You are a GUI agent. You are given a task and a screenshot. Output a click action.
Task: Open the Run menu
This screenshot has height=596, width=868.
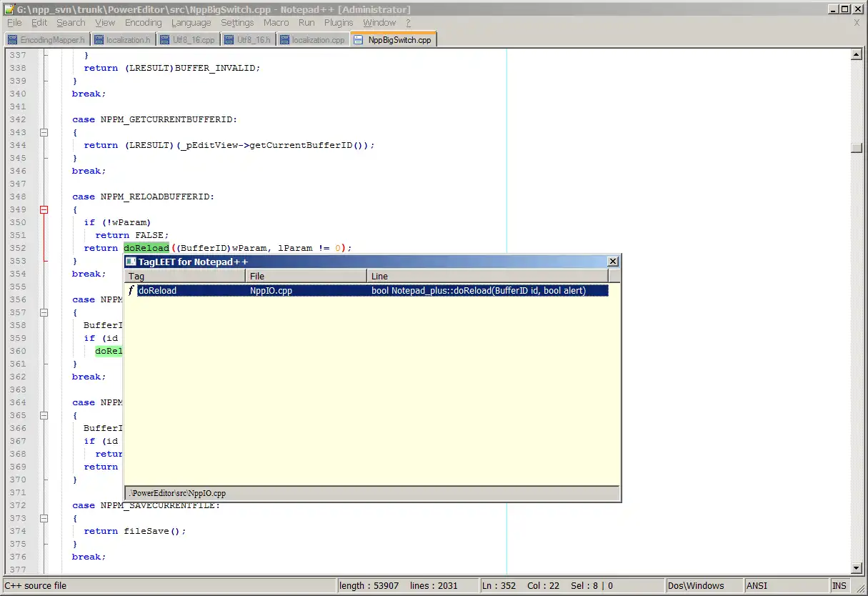click(306, 23)
